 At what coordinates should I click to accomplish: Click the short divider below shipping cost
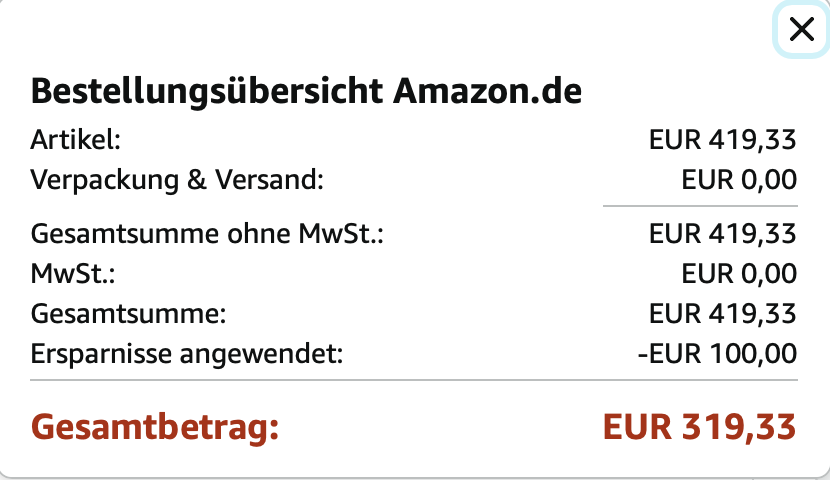[x=700, y=206]
